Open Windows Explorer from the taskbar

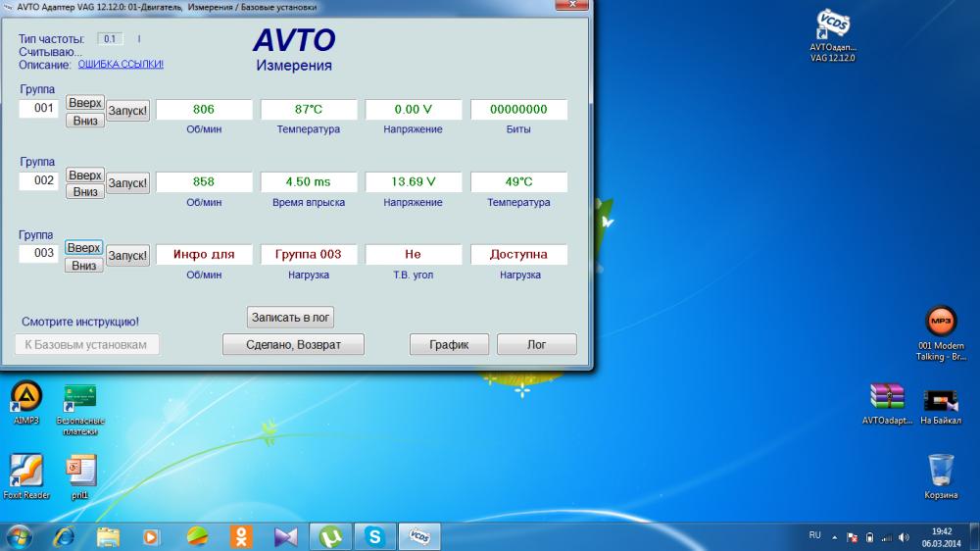(x=108, y=537)
